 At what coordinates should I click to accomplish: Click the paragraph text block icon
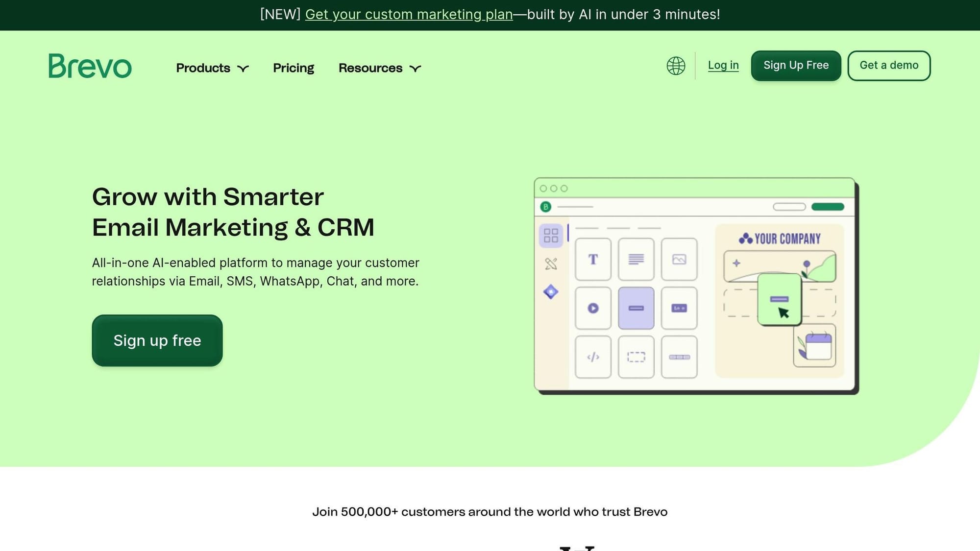[636, 260]
